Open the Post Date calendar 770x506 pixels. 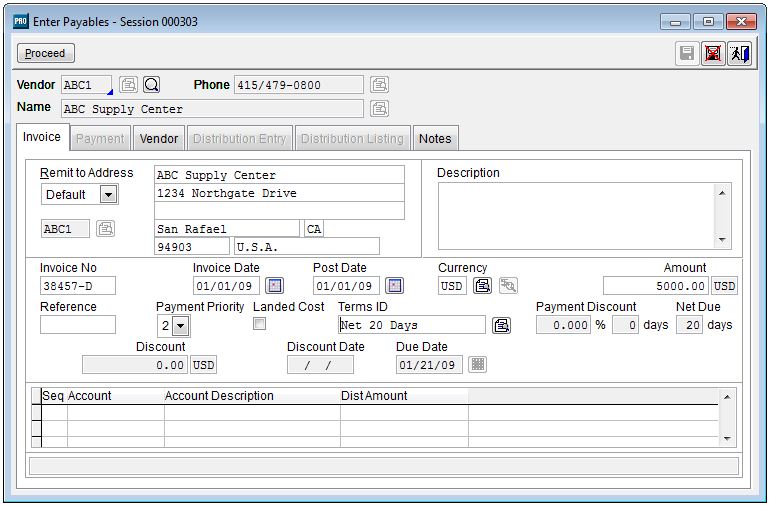click(x=394, y=285)
